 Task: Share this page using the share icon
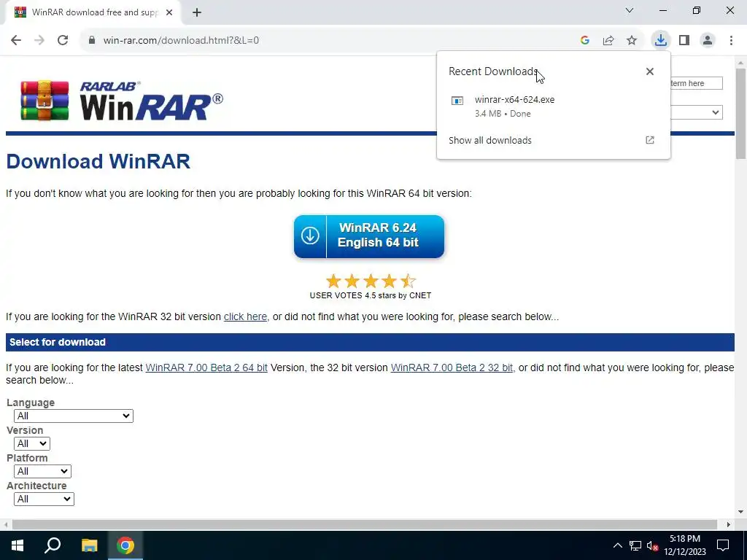(608, 41)
